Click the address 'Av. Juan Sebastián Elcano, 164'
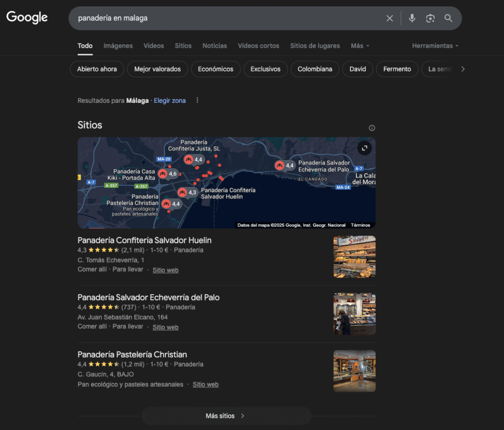504x430 pixels. pyautogui.click(x=123, y=317)
